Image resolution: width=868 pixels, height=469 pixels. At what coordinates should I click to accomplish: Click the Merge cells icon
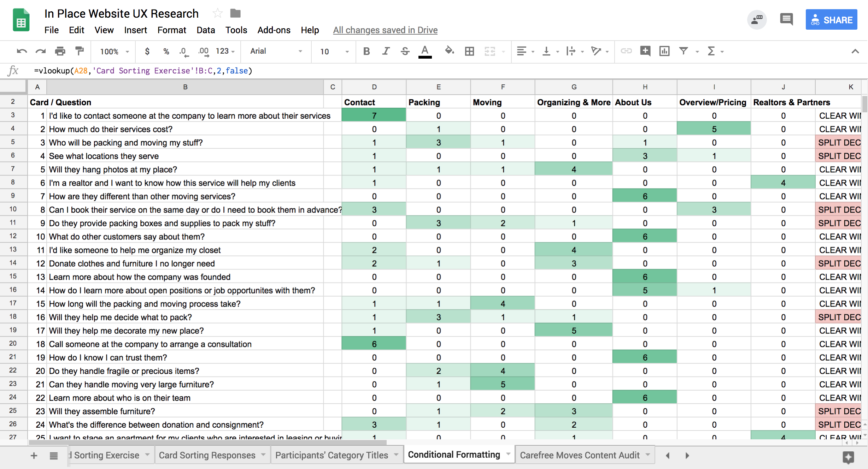tap(490, 51)
